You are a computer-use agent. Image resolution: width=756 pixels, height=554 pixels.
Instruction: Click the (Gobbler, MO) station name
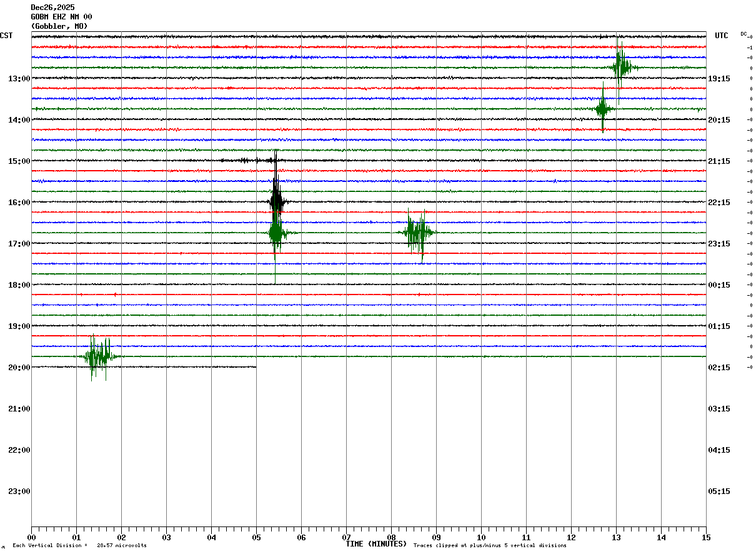click(59, 26)
